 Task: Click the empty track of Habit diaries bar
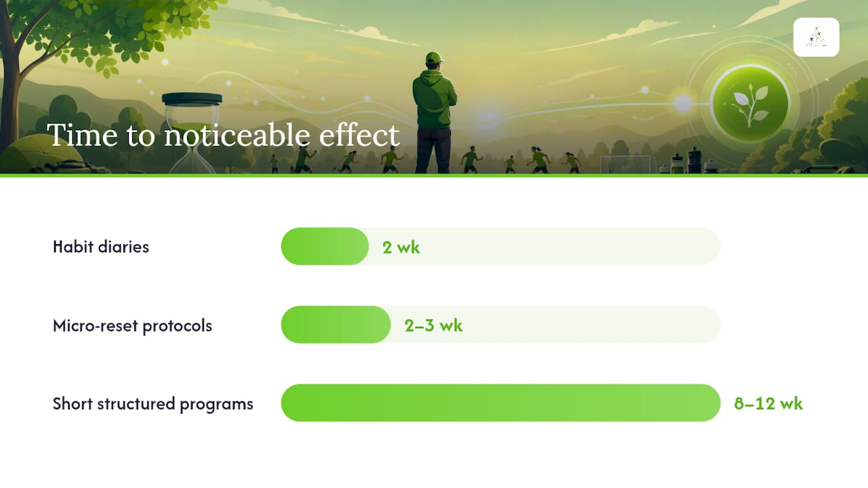point(545,247)
